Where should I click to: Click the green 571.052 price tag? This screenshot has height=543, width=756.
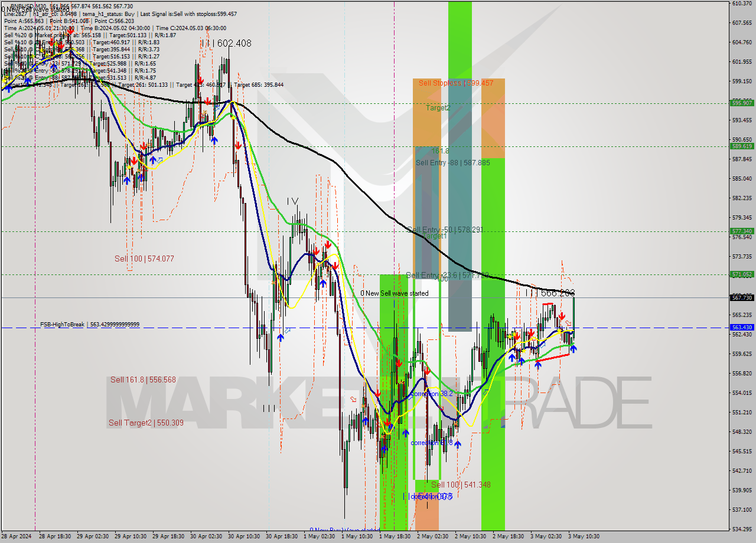pyautogui.click(x=742, y=274)
